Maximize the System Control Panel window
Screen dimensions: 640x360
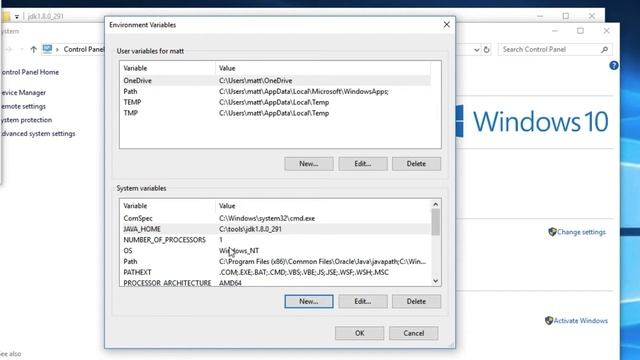tap(580, 31)
